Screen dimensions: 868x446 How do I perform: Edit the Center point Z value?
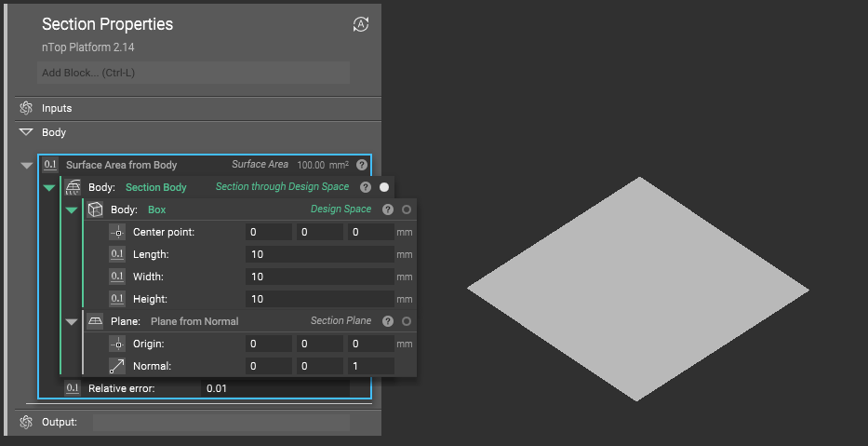click(x=371, y=232)
